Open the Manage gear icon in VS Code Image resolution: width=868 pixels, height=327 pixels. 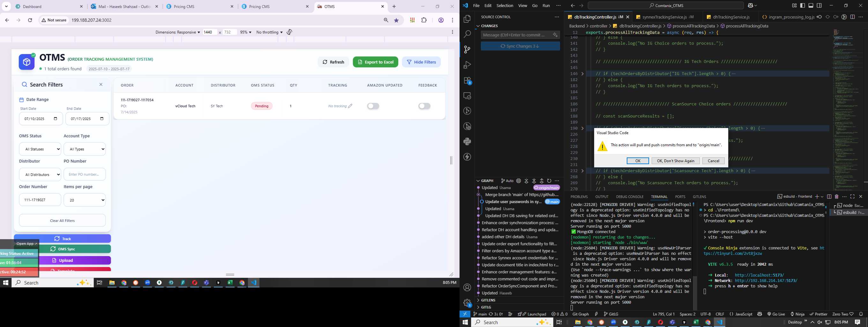[x=467, y=303]
